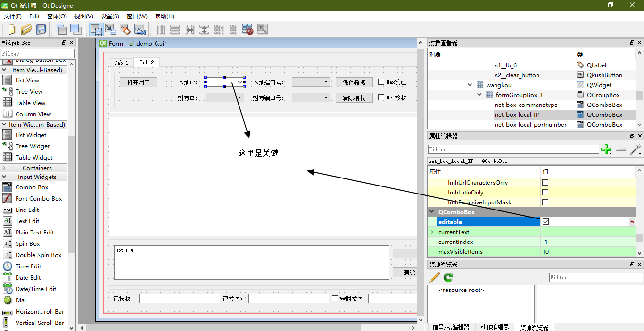Collapse the QComboBox property group
The height and width of the screenshot is (331, 644).
click(432, 212)
